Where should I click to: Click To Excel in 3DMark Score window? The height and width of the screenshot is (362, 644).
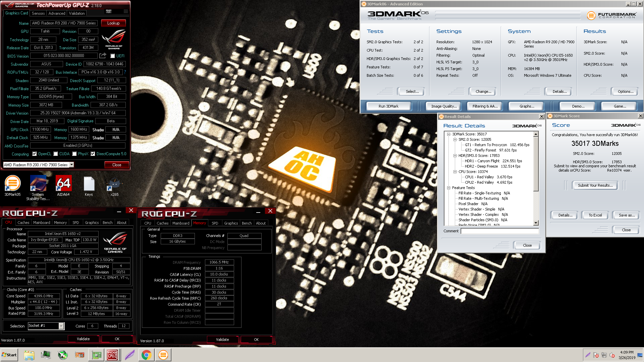pos(595,215)
